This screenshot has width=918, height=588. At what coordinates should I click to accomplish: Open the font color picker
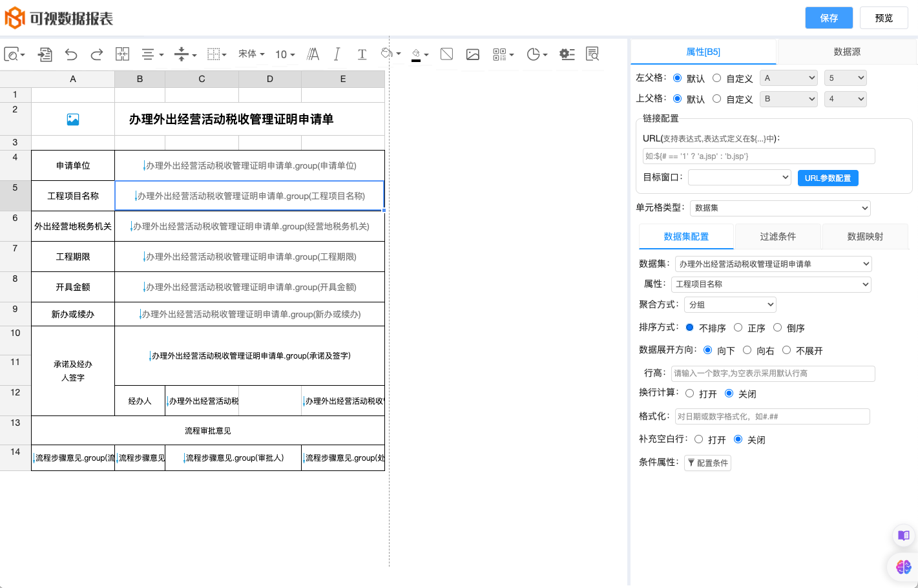click(420, 54)
